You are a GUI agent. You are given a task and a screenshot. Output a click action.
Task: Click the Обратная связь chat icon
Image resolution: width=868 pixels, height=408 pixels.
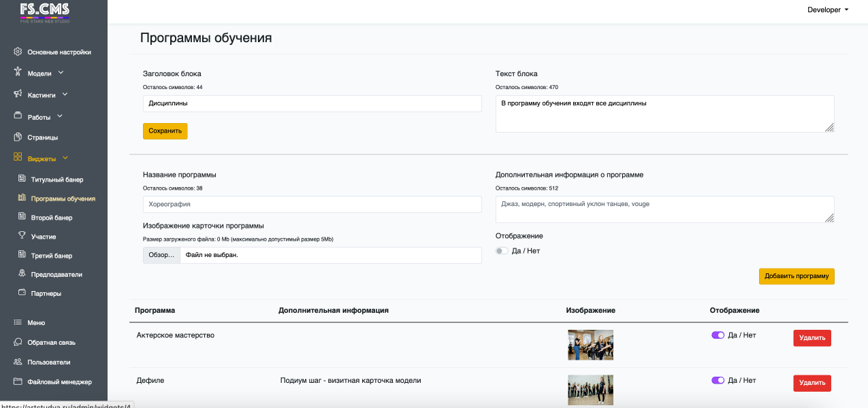pos(18,342)
